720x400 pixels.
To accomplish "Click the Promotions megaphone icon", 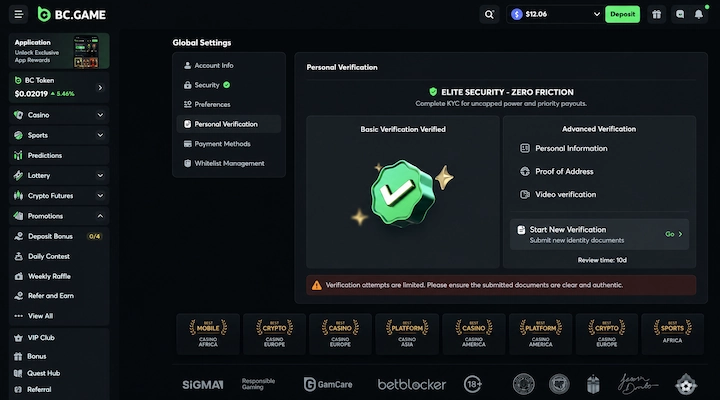I will pos(18,216).
